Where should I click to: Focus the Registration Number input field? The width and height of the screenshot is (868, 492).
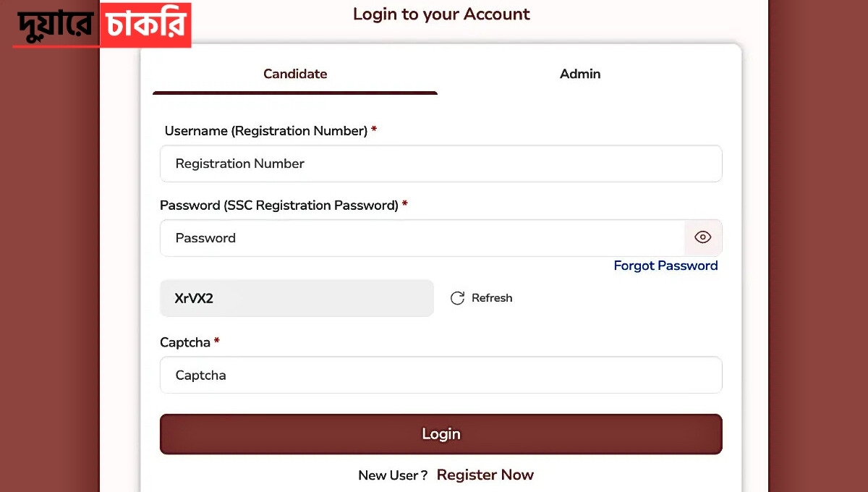[x=441, y=164]
